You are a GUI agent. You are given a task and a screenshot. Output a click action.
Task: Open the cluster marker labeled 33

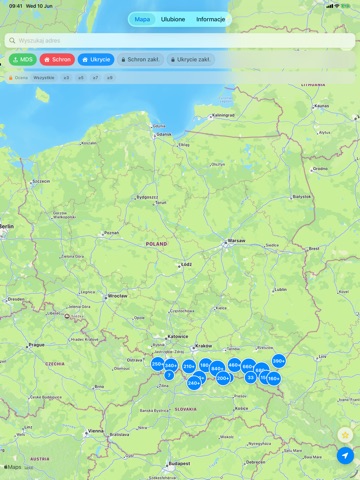pyautogui.click(x=251, y=378)
